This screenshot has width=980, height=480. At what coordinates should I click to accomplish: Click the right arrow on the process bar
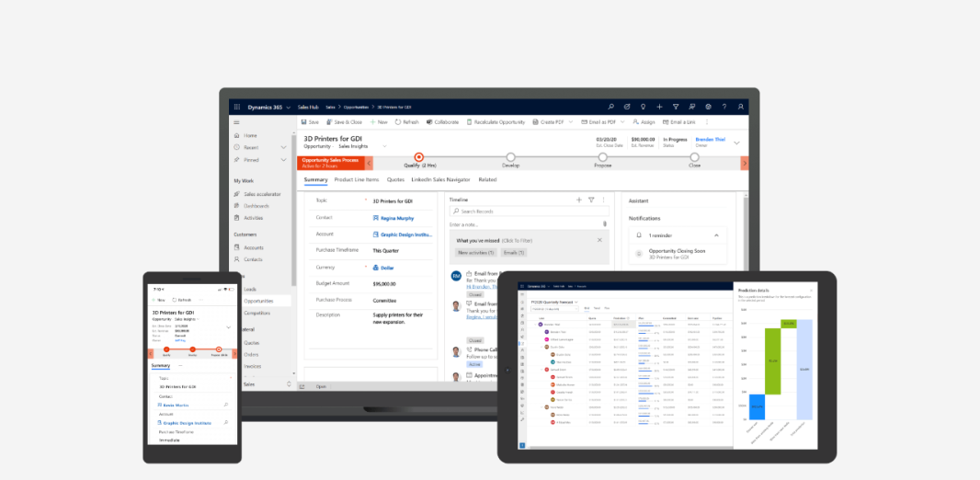745,163
